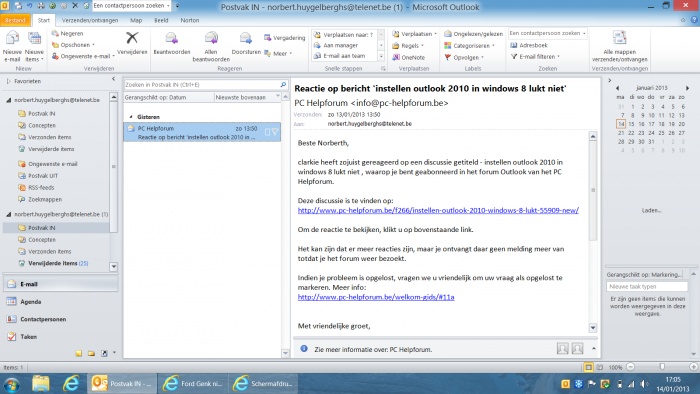Screen dimensions: 700x394
Task: Switch to the Norton ribbon tab
Action: click(190, 20)
